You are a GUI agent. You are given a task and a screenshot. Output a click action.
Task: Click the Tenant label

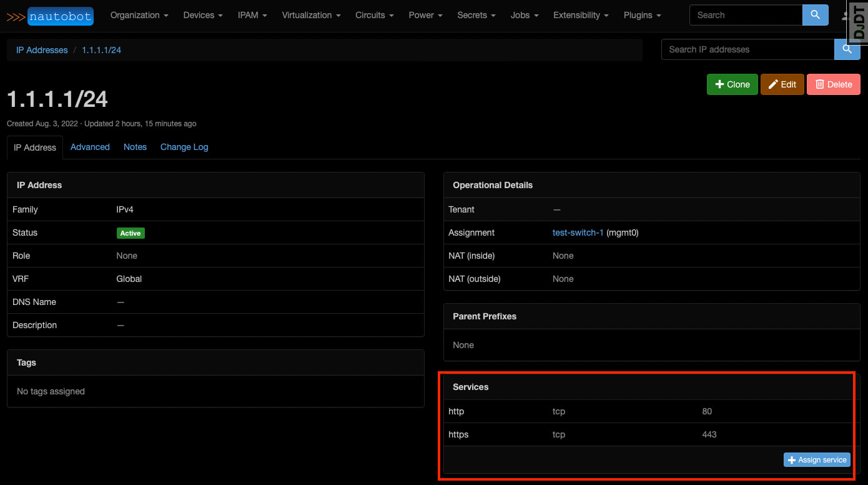461,209
